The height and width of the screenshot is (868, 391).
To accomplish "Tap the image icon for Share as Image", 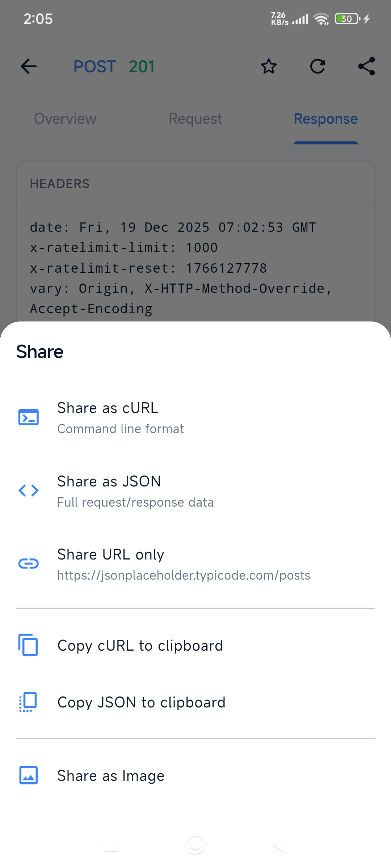I will (x=28, y=775).
